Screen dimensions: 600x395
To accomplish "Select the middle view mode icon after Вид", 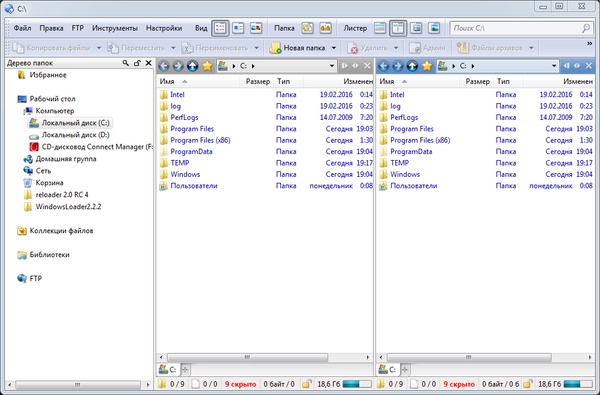I will coord(238,28).
